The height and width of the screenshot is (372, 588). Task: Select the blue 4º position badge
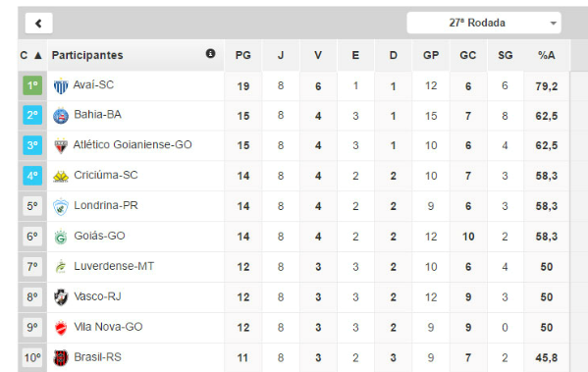click(x=32, y=176)
